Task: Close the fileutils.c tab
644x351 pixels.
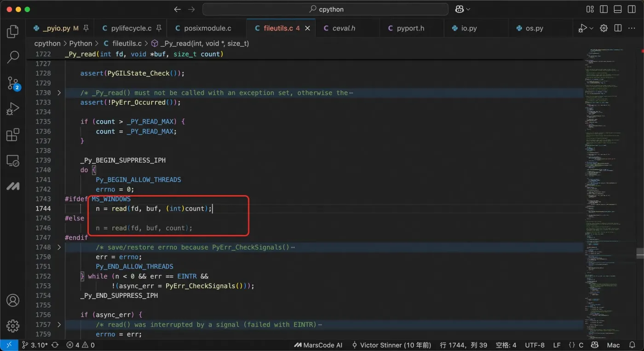Action: click(x=308, y=28)
